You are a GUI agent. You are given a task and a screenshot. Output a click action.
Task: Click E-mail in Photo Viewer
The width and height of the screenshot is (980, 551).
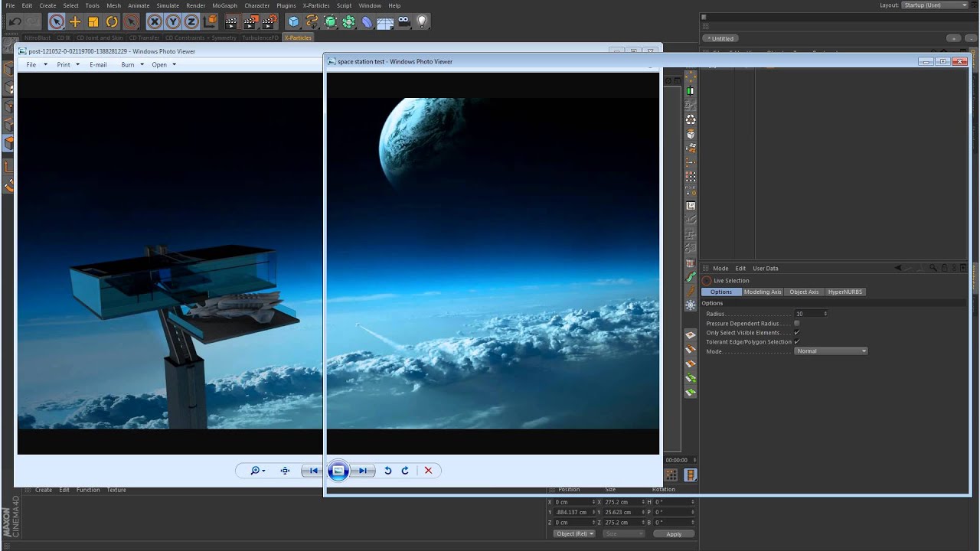98,64
